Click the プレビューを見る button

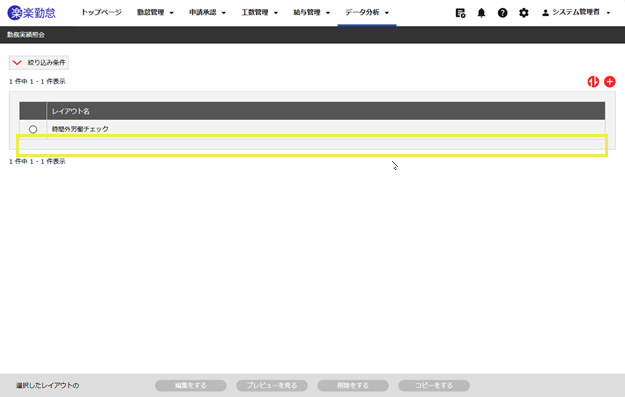[272, 385]
